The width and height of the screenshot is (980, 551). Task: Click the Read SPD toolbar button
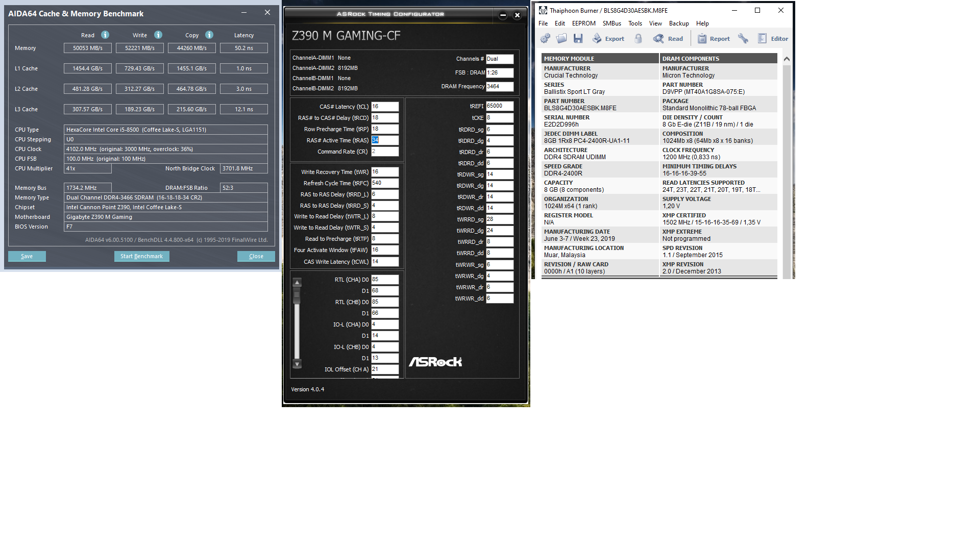click(x=668, y=38)
